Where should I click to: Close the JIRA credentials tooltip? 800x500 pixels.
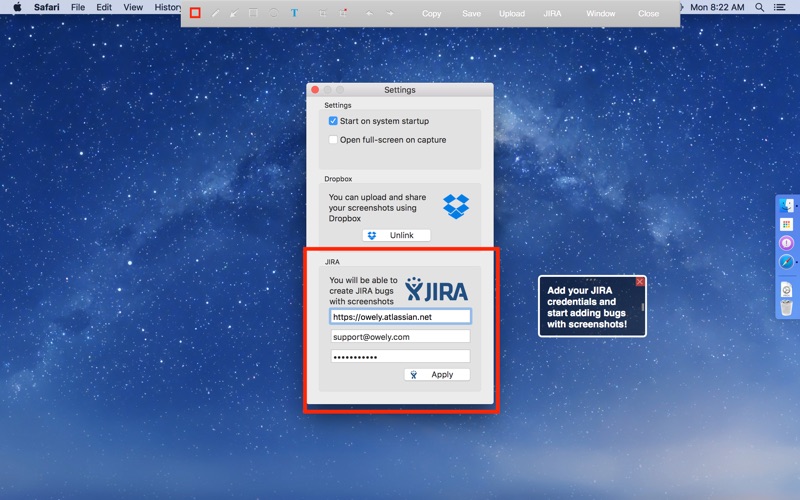pos(640,282)
